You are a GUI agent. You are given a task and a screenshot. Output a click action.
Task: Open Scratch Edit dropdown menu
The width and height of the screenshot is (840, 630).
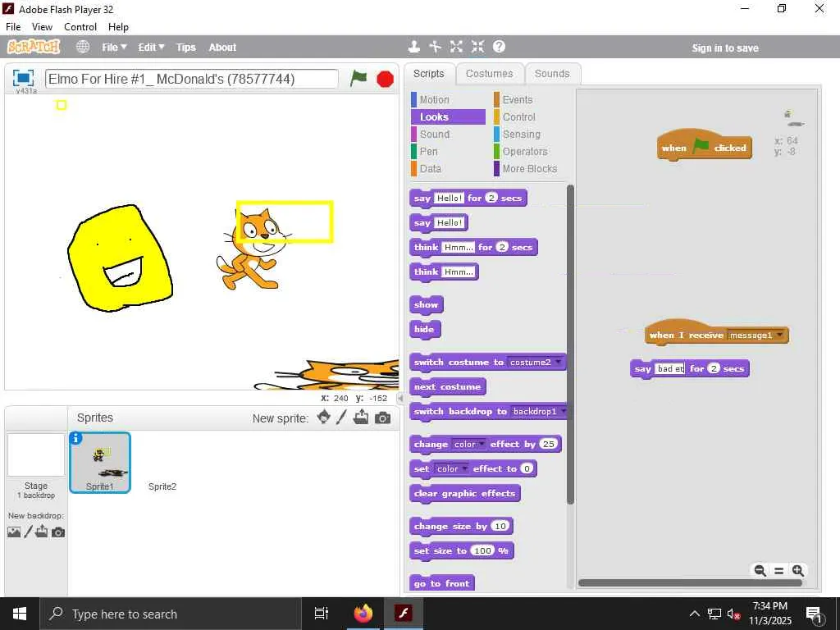(151, 47)
